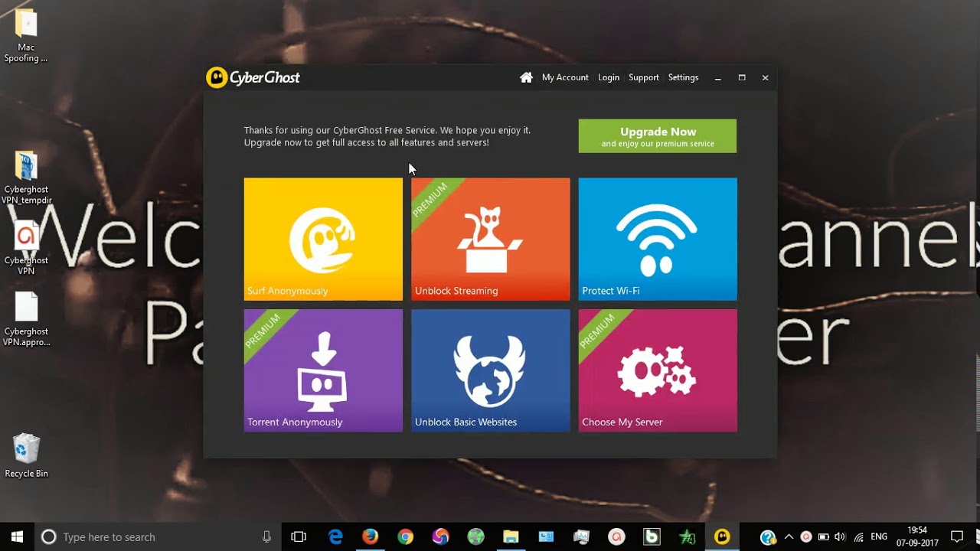Open the volume control in system tray
The image size is (980, 551).
point(840,536)
